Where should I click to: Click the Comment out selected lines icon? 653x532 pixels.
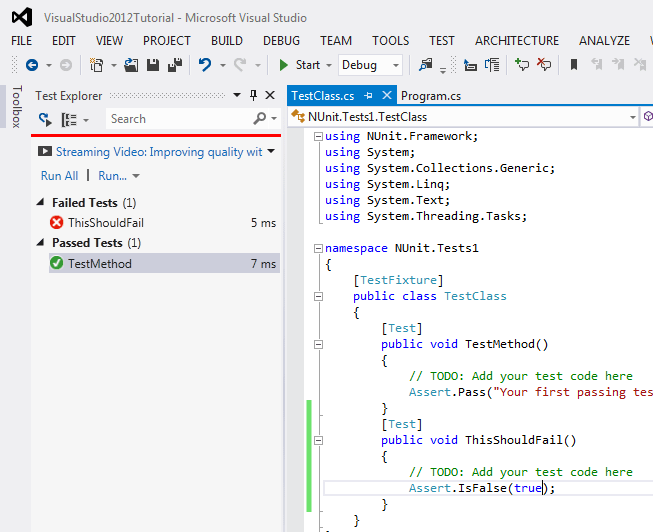522,65
